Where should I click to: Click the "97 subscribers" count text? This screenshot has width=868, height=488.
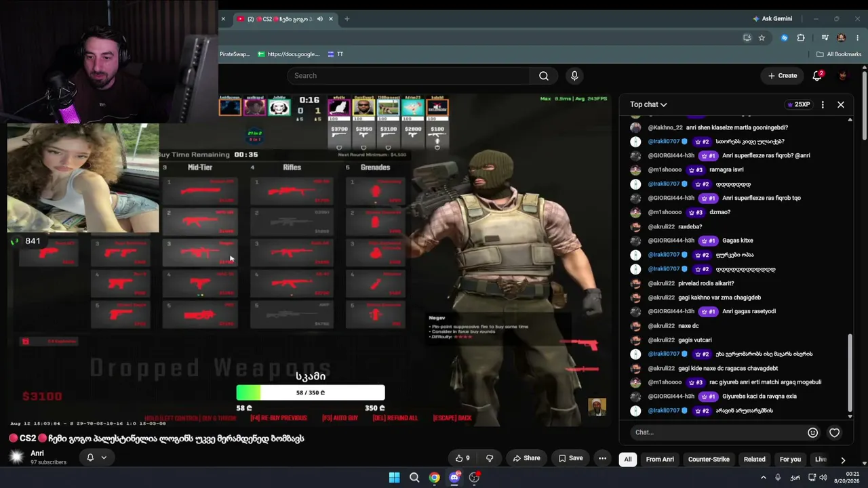(49, 462)
